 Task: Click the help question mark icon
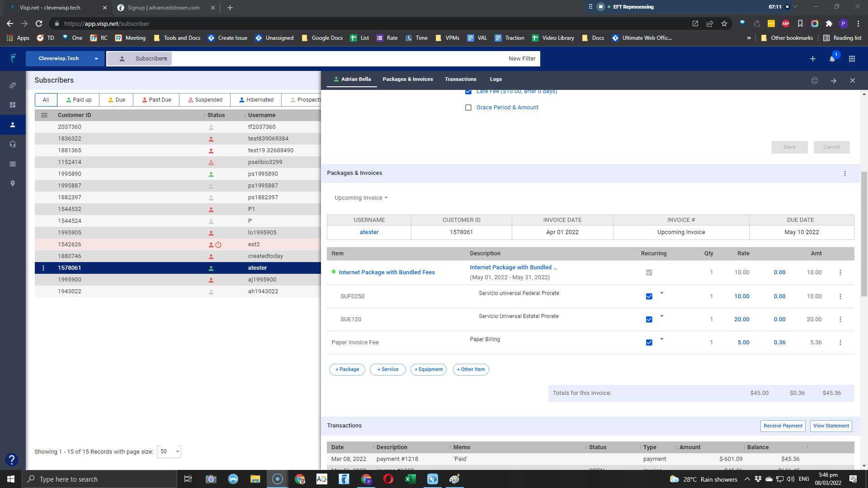click(12, 460)
